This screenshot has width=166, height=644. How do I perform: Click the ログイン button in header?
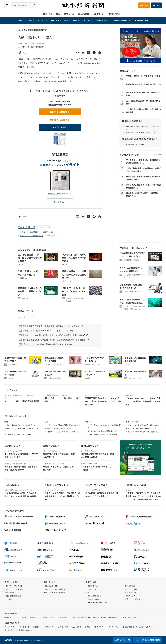pos(156,5)
